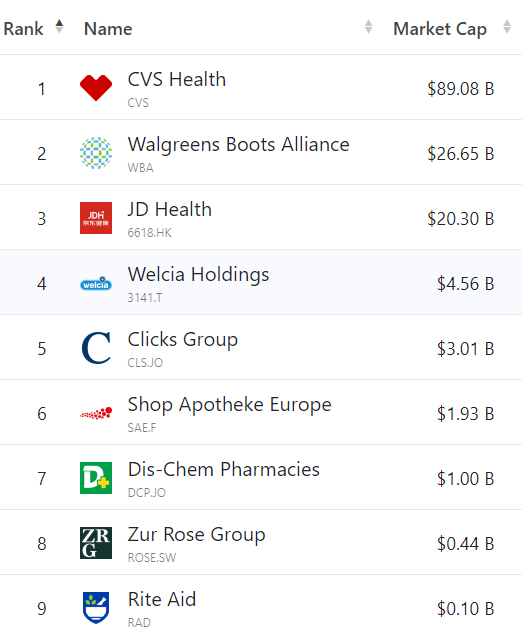The height and width of the screenshot is (639, 522).
Task: Click the CVS Health heart logo
Action: [96, 88]
